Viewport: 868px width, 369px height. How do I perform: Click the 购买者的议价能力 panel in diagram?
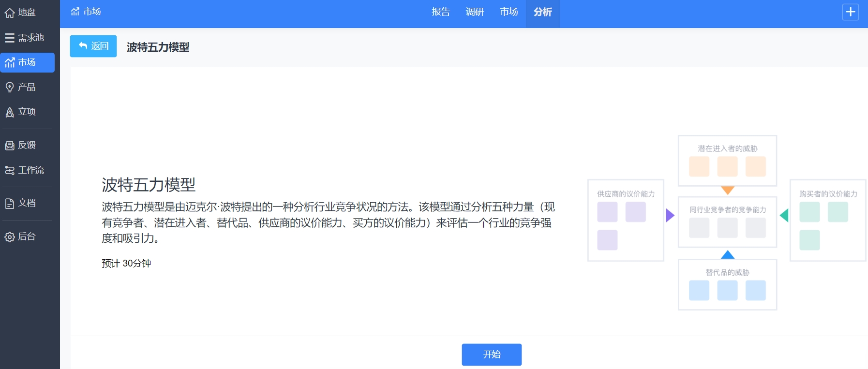(x=827, y=220)
